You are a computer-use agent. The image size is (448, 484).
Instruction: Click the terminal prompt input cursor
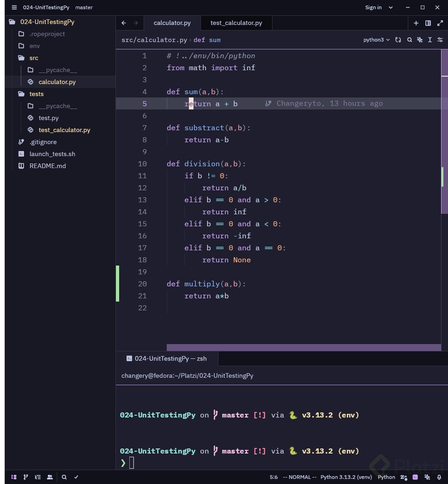pos(132,463)
